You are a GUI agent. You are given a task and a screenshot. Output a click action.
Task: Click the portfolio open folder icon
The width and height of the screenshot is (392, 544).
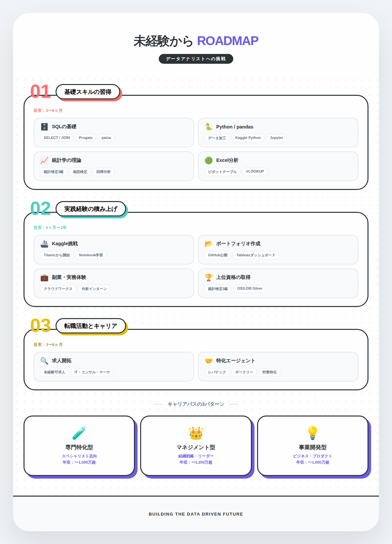(x=209, y=244)
